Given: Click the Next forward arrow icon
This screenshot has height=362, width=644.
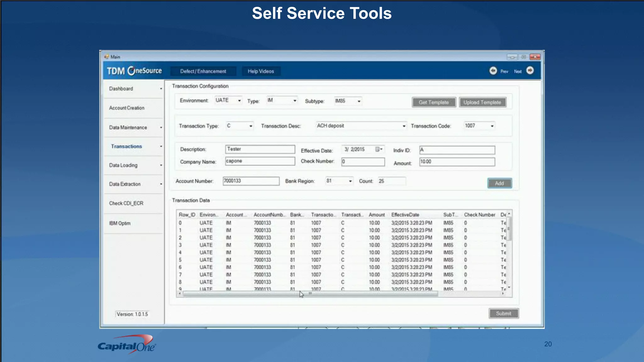Looking at the screenshot, I should pos(530,70).
